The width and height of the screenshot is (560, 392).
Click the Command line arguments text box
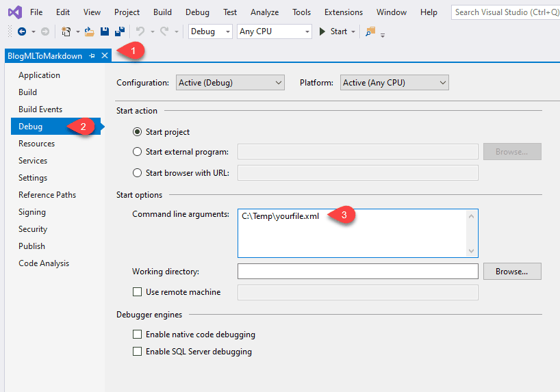pos(358,233)
